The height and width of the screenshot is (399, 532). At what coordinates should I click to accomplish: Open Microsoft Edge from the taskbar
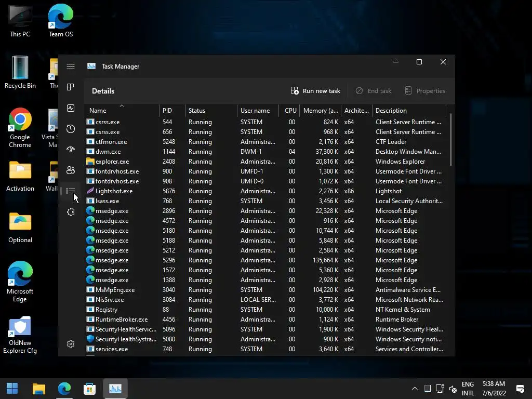pyautogui.click(x=64, y=389)
